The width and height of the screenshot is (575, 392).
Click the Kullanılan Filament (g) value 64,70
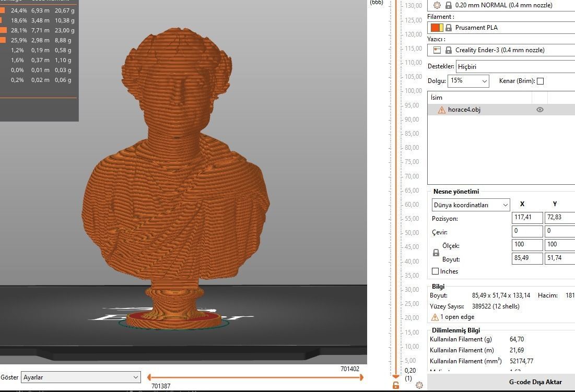[517, 339]
